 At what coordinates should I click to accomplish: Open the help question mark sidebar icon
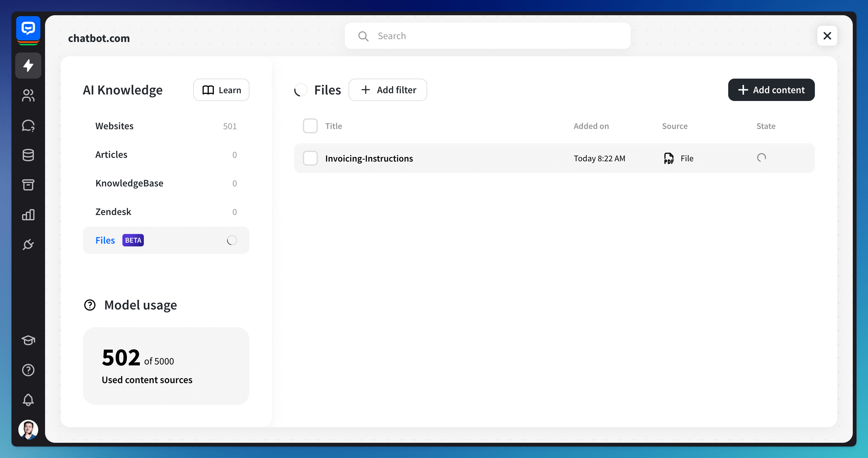(28, 370)
